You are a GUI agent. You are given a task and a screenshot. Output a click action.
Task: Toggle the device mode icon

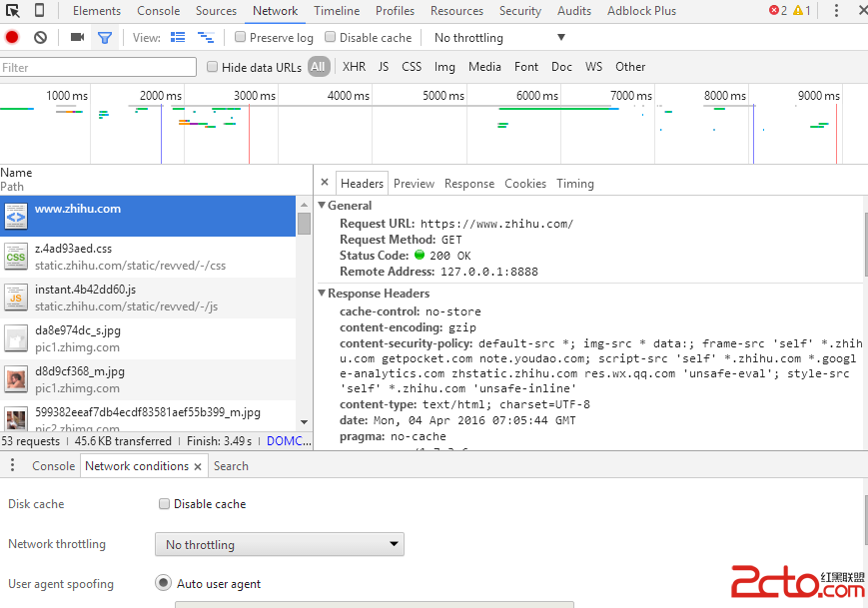[x=39, y=11]
